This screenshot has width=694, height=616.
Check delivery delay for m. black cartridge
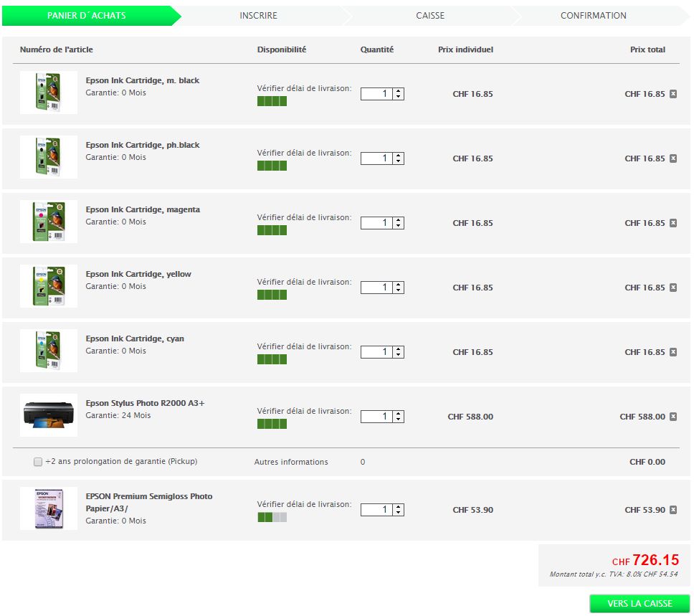point(305,88)
